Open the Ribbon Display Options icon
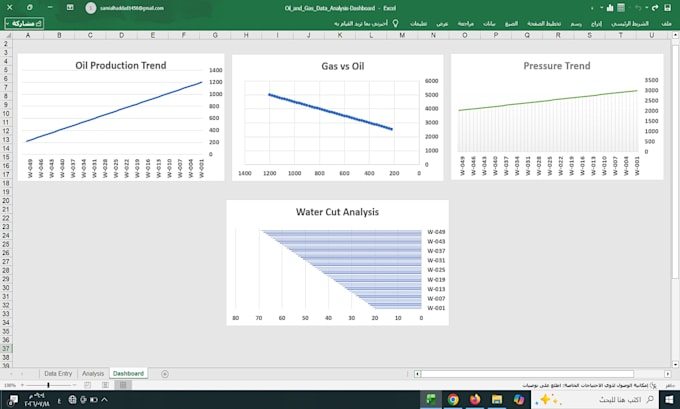The image size is (680, 409). [70, 8]
